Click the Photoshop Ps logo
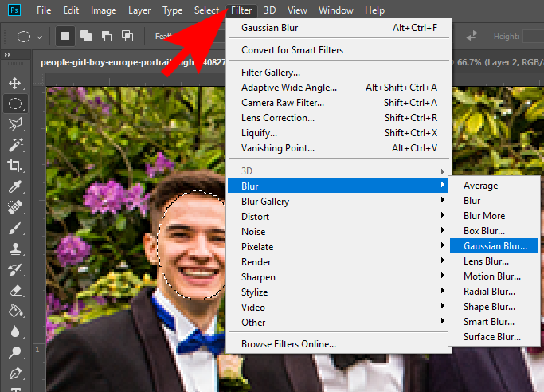544x392 pixels. click(14, 10)
